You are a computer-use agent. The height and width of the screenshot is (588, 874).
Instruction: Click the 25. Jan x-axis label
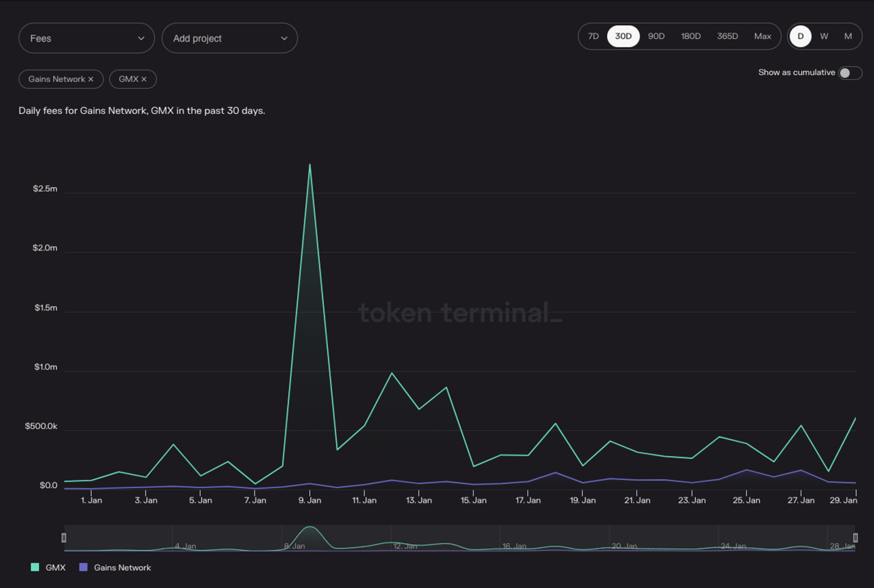point(746,500)
